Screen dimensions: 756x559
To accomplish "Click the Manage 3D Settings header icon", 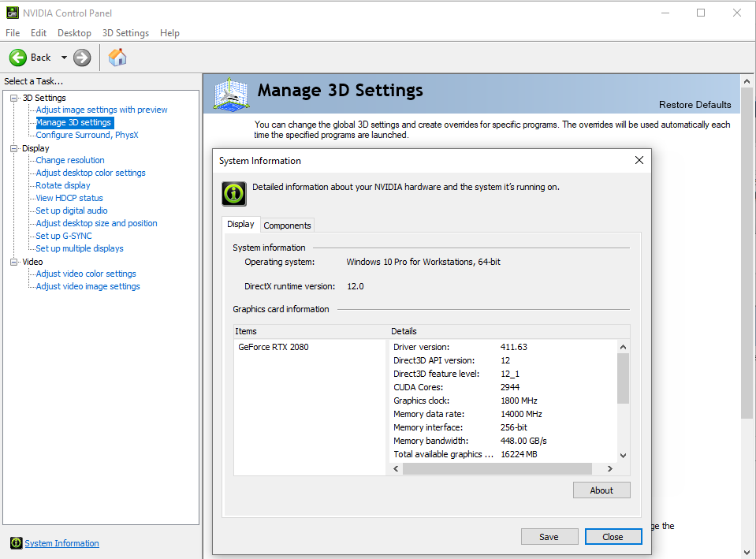I will 232,94.
